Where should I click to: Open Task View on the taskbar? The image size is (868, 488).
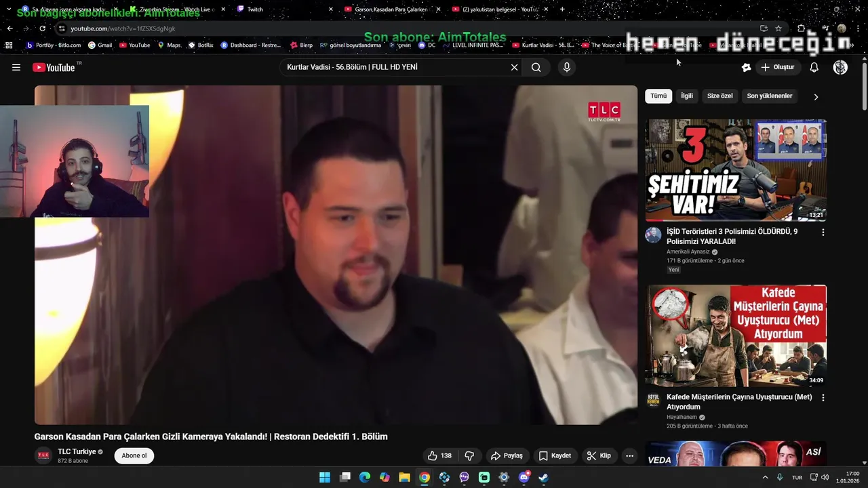[x=344, y=477]
